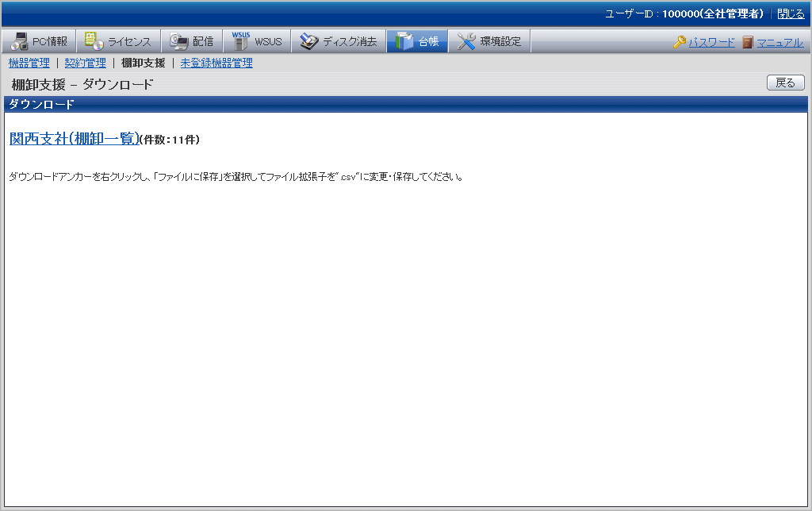Click the 台帳 ledger books icon
The width and height of the screenshot is (812, 511).
point(404,42)
